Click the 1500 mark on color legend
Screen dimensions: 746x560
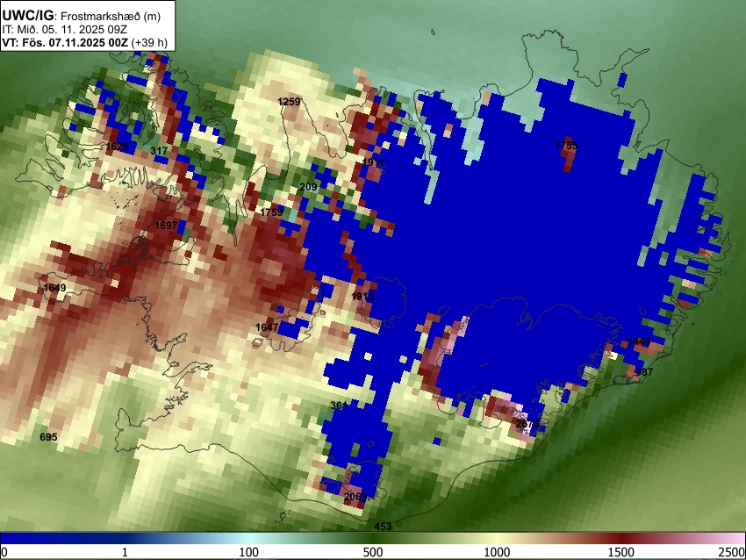pos(620,552)
